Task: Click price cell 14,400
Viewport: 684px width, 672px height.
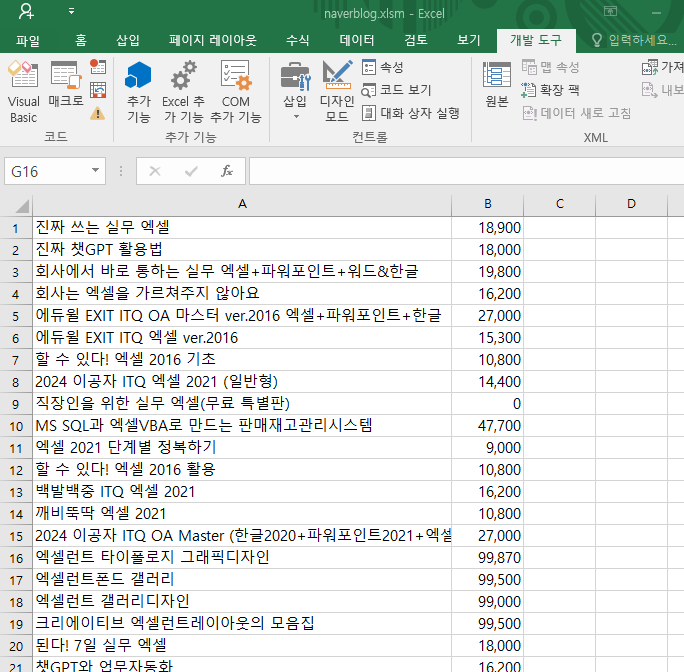Action: click(488, 381)
